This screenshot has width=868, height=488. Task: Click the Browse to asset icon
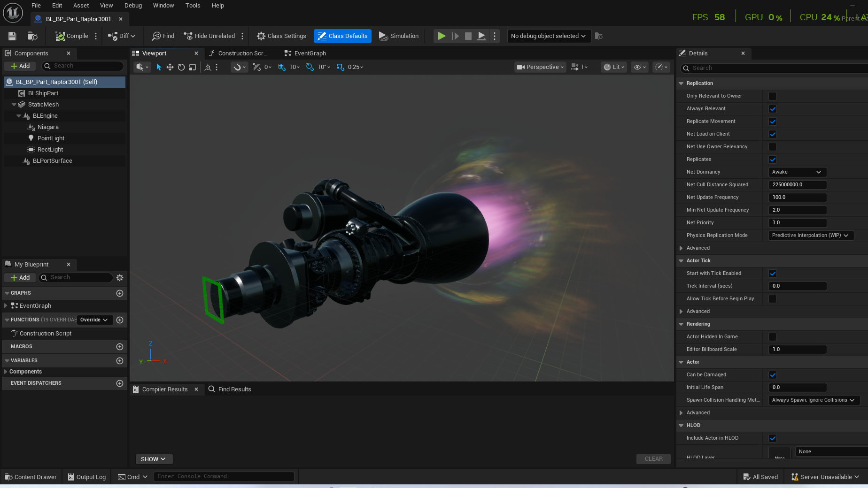click(x=32, y=36)
